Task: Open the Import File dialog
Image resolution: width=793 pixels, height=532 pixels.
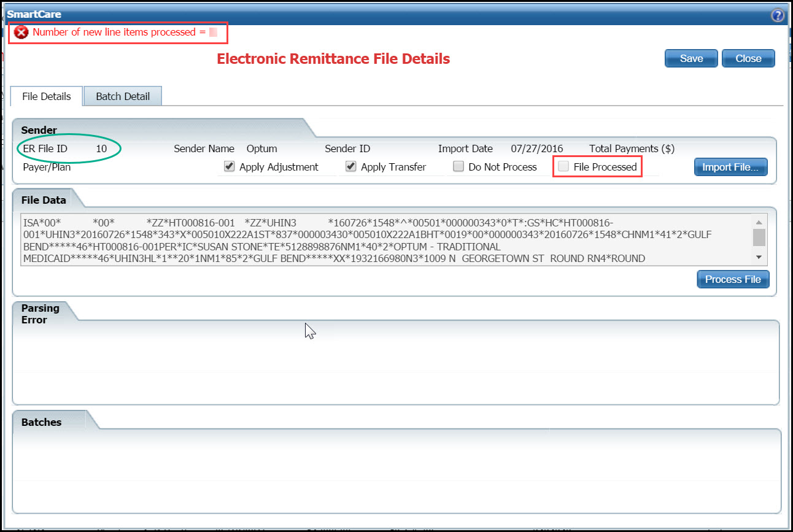Action: 730,166
